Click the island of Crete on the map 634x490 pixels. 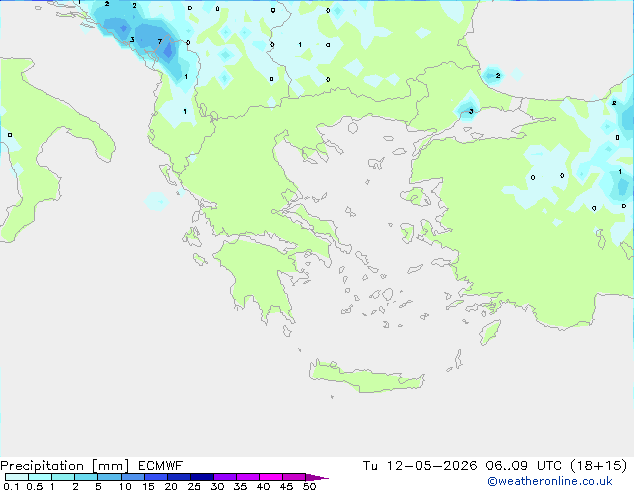click(366, 377)
